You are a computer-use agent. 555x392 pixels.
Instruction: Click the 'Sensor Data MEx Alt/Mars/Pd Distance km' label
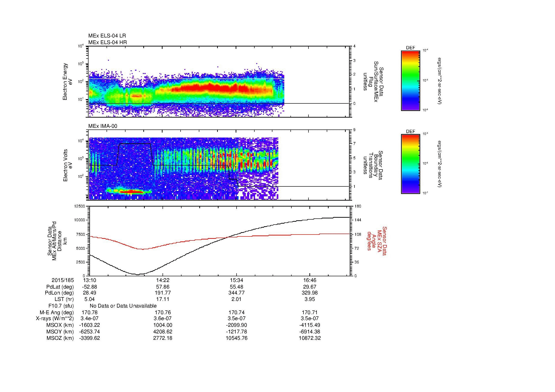[x=57, y=241]
